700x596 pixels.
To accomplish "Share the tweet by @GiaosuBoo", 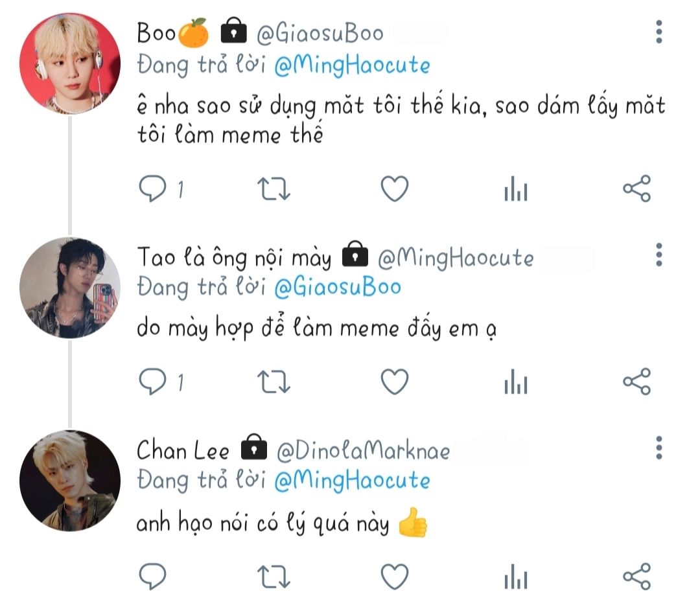I will (x=636, y=189).
